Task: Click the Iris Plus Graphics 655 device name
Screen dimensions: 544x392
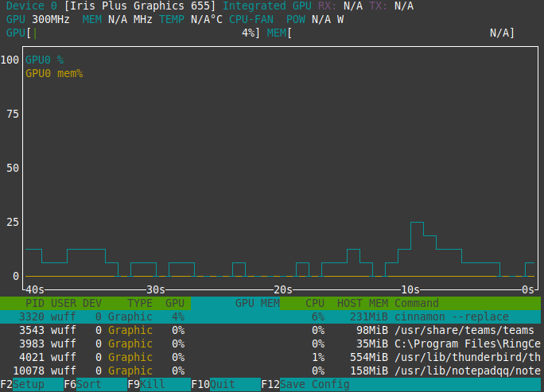Action: pyautogui.click(x=139, y=6)
